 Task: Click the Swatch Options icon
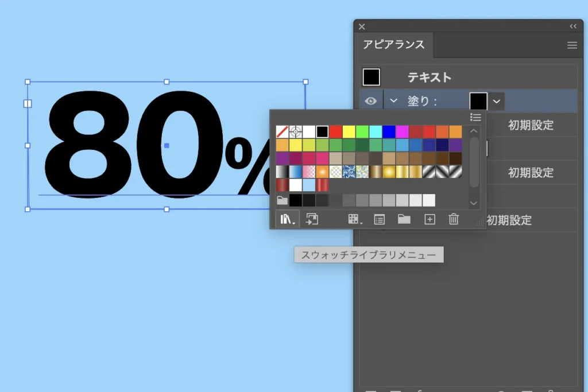pos(379,219)
